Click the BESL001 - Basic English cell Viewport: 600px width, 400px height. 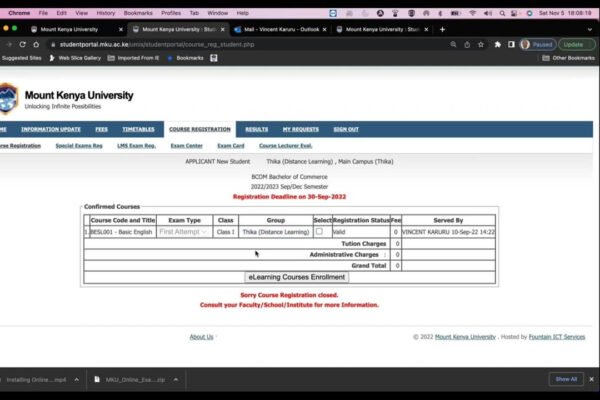[122, 232]
